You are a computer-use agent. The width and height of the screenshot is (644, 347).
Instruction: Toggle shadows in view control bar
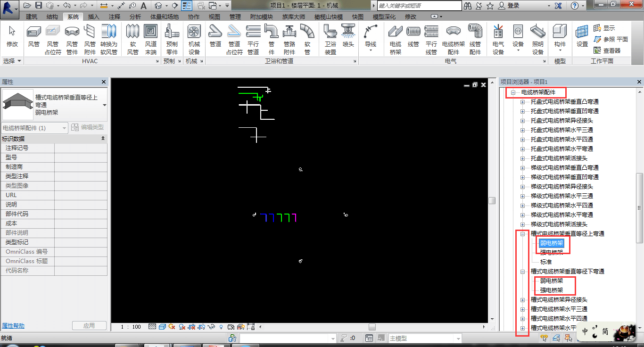(x=182, y=327)
